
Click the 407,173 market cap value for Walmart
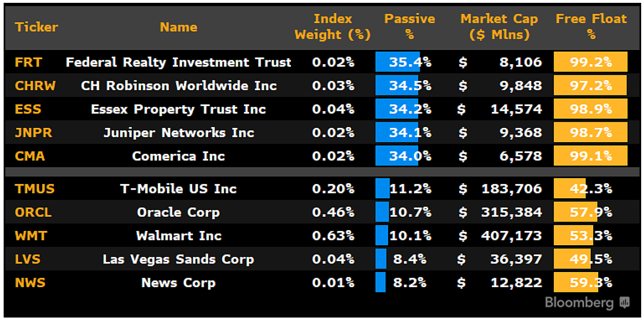coord(511,236)
